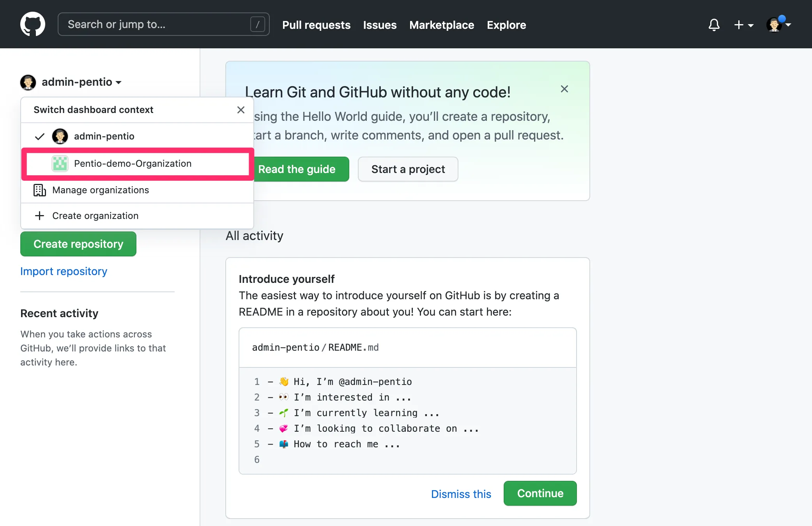Viewport: 812px width, 526px height.
Task: Open the notifications bell
Action: tap(714, 25)
